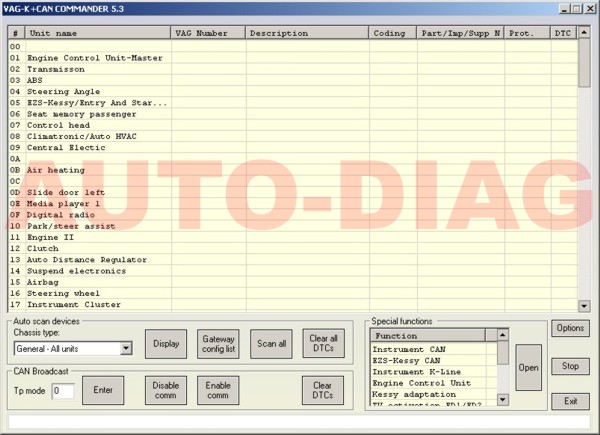The width and height of the screenshot is (600, 435).
Task: Select the Transmisson row
Action: (293, 69)
